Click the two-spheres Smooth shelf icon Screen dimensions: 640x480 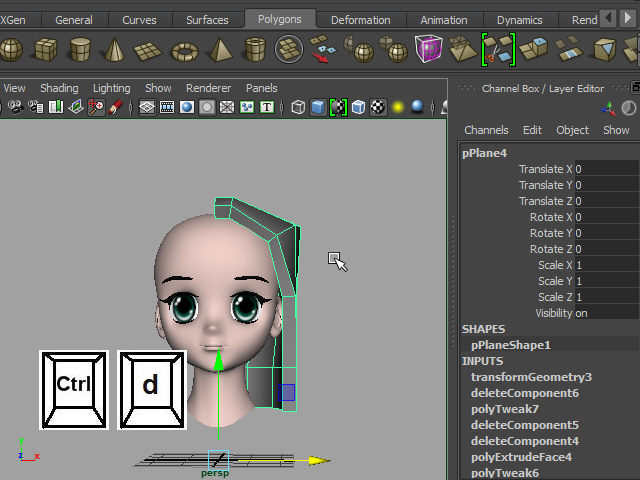tap(393, 49)
